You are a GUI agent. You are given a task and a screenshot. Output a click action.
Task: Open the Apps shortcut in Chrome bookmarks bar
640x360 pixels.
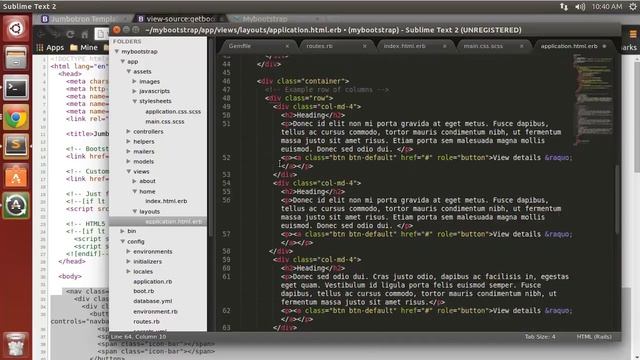(x=51, y=48)
